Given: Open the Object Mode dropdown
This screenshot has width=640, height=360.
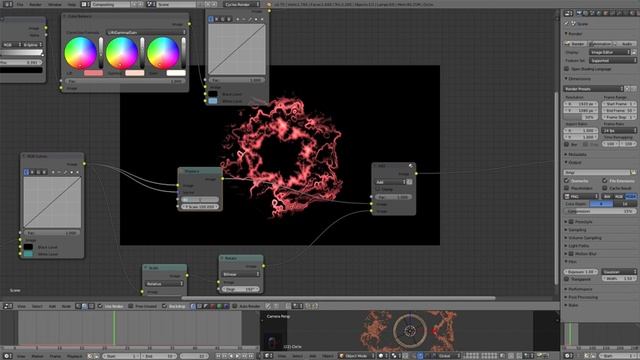Looking at the screenshot, I should (356, 356).
